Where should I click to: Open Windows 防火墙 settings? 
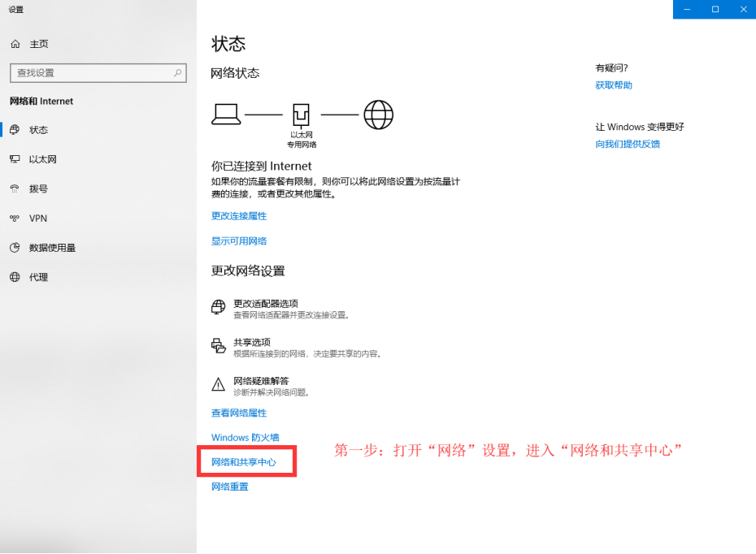(x=245, y=437)
